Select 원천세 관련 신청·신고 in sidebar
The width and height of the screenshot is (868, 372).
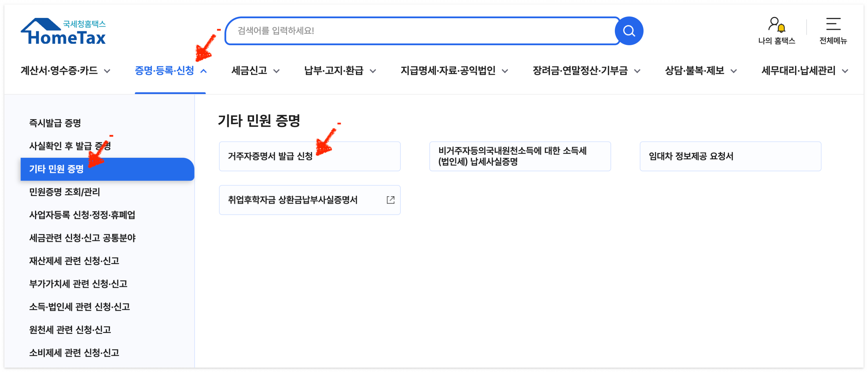coord(70,329)
